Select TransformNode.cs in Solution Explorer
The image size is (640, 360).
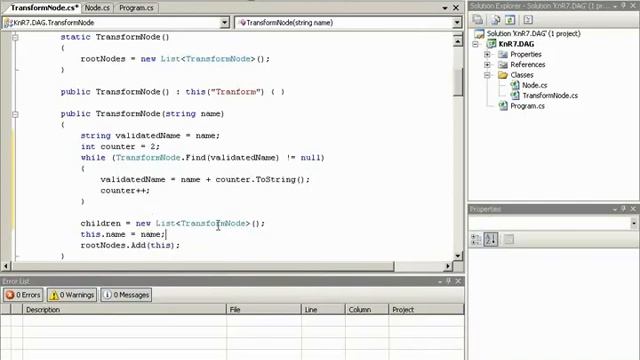550,96
